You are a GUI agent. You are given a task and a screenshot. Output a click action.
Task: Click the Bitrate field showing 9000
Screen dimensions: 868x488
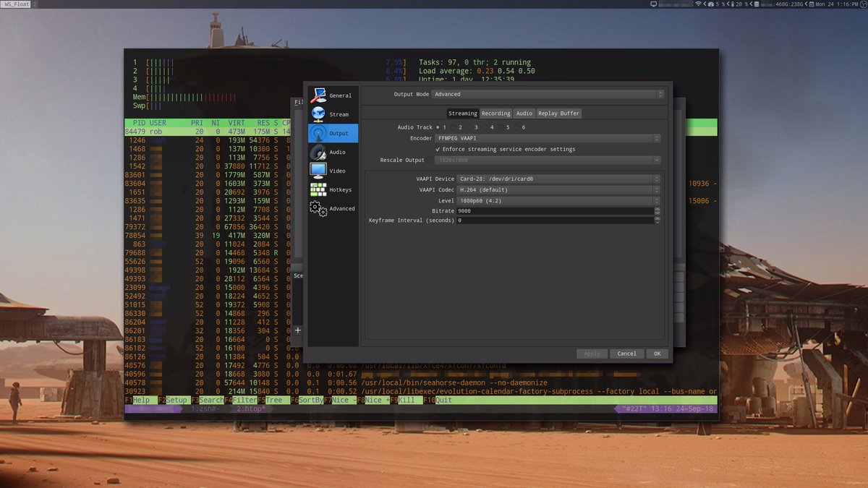[x=555, y=211]
